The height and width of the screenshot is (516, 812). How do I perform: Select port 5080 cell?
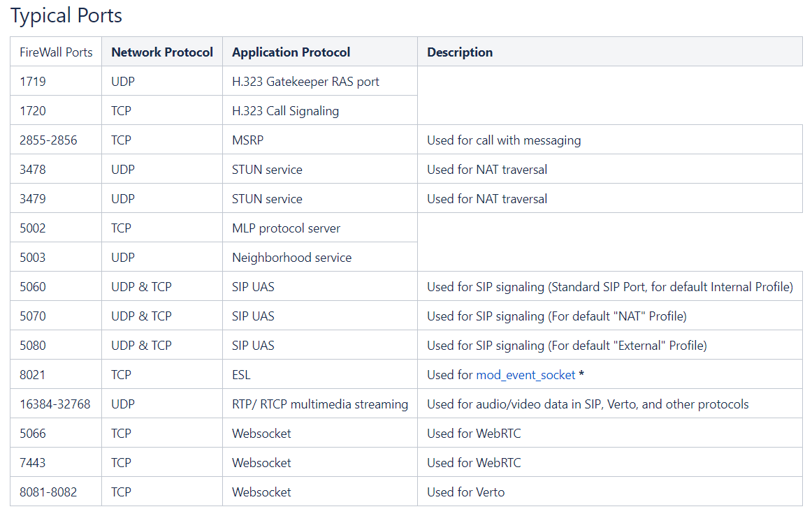(56, 345)
